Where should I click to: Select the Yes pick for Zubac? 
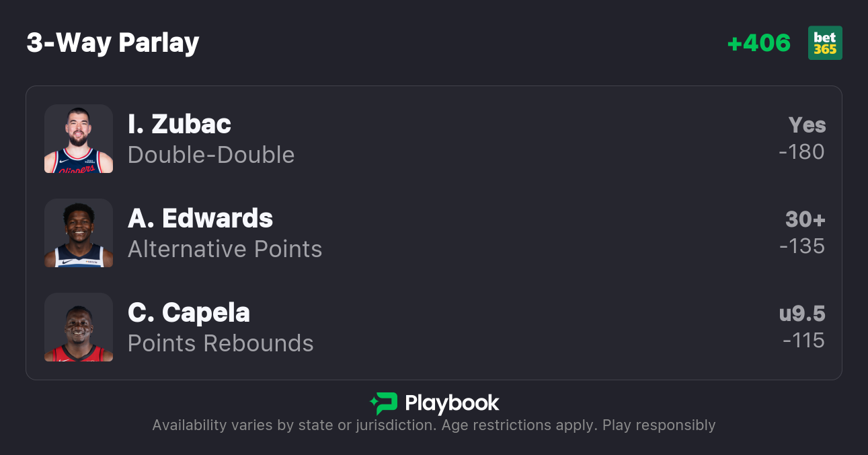click(x=807, y=125)
